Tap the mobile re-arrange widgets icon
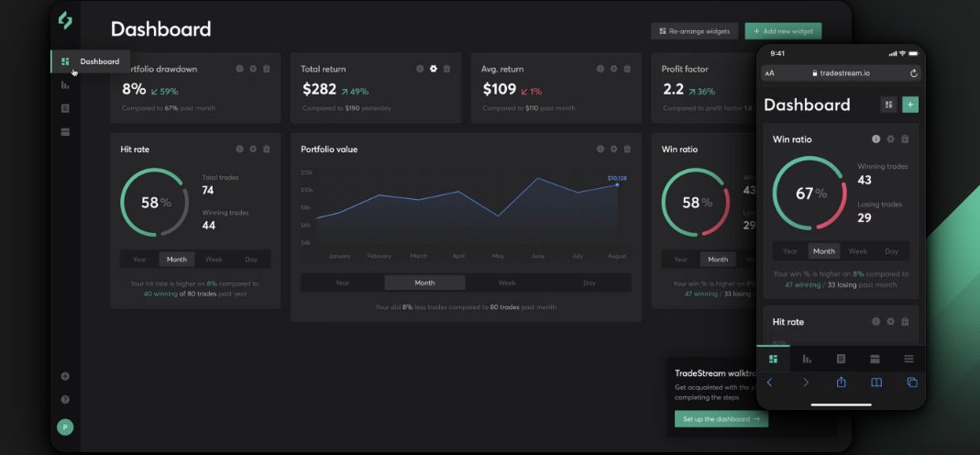This screenshot has width=980, height=455. tap(888, 105)
